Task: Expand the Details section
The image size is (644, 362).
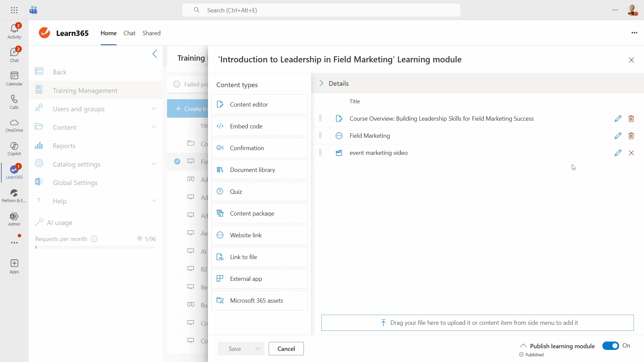Action: click(x=321, y=83)
